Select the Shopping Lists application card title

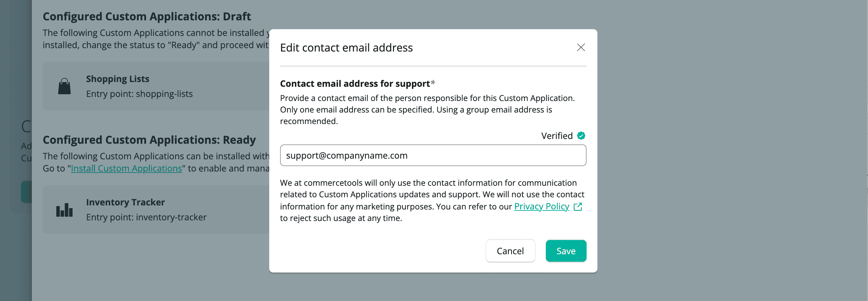[118, 79]
